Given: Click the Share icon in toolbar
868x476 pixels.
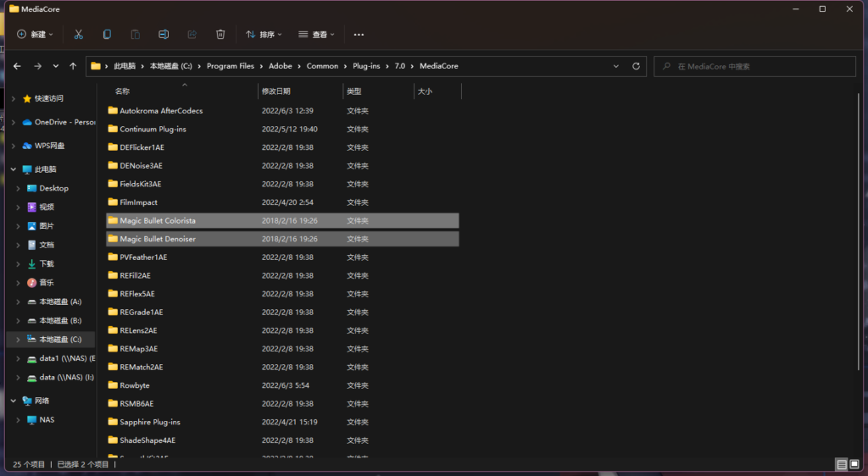Looking at the screenshot, I should pos(192,34).
